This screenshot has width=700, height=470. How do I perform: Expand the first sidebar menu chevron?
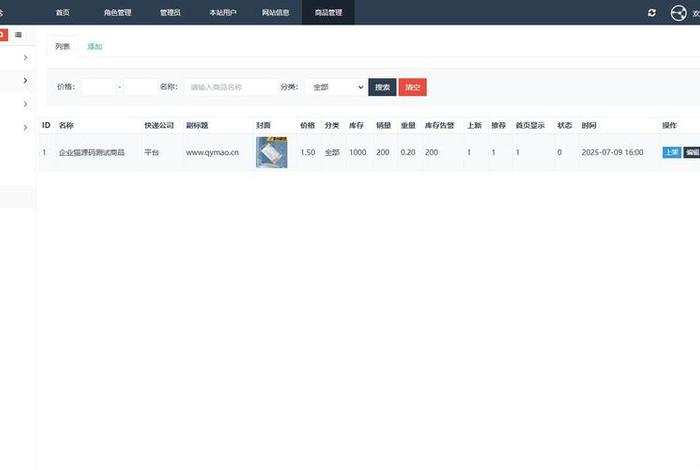pyautogui.click(x=26, y=58)
